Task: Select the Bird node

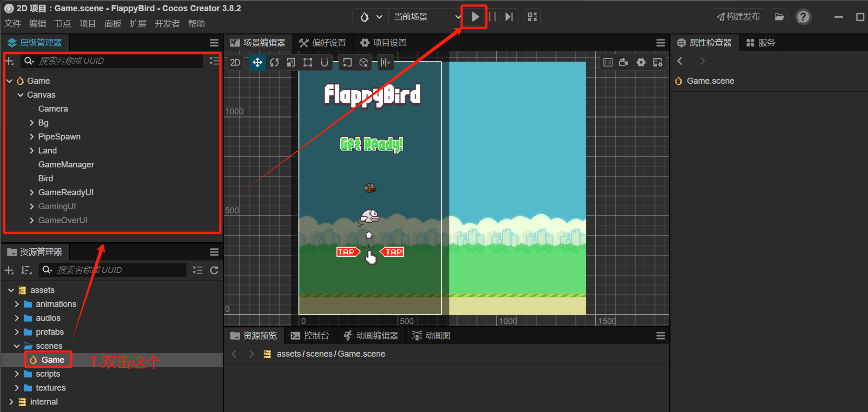Action: 46,179
